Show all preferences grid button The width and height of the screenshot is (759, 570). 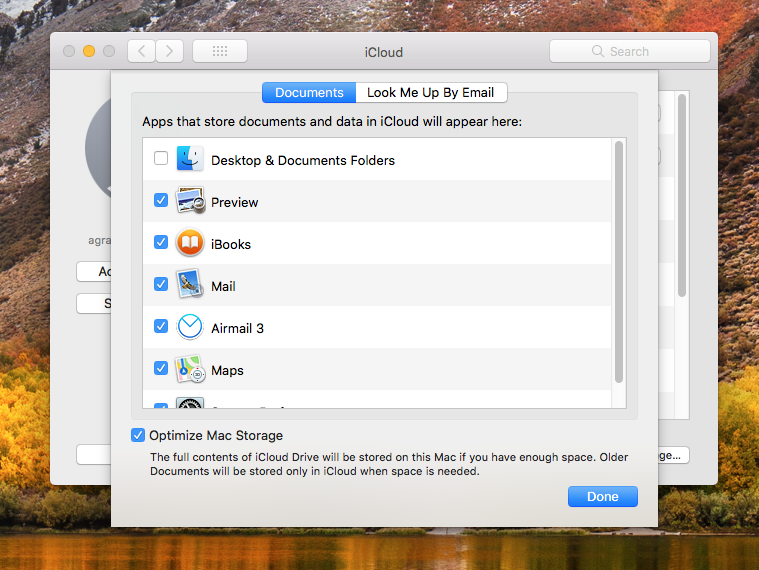[220, 51]
